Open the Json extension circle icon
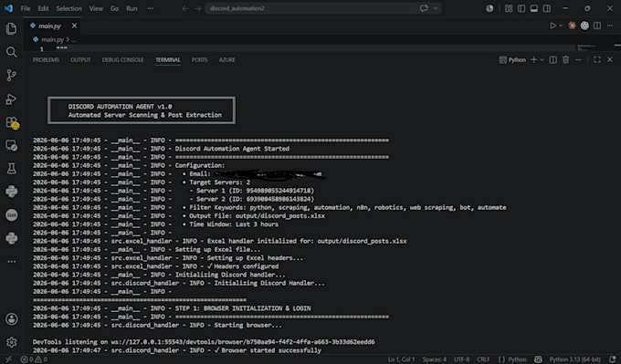The width and height of the screenshot is (621, 364). (x=12, y=214)
